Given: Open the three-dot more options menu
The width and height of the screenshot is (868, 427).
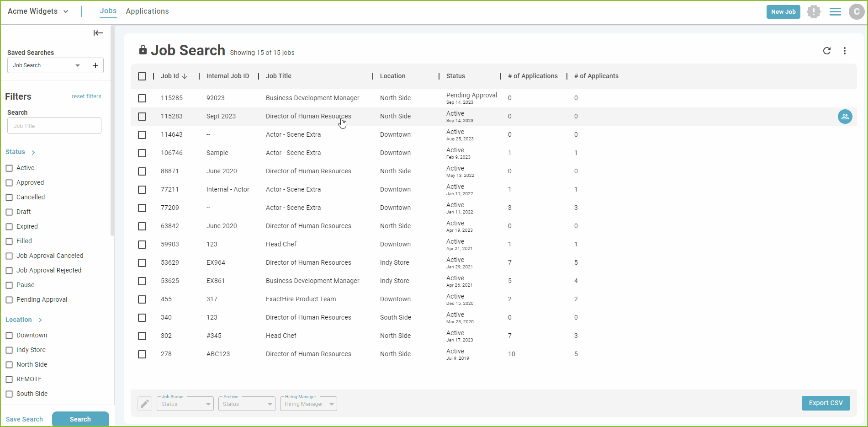Looking at the screenshot, I should [845, 51].
